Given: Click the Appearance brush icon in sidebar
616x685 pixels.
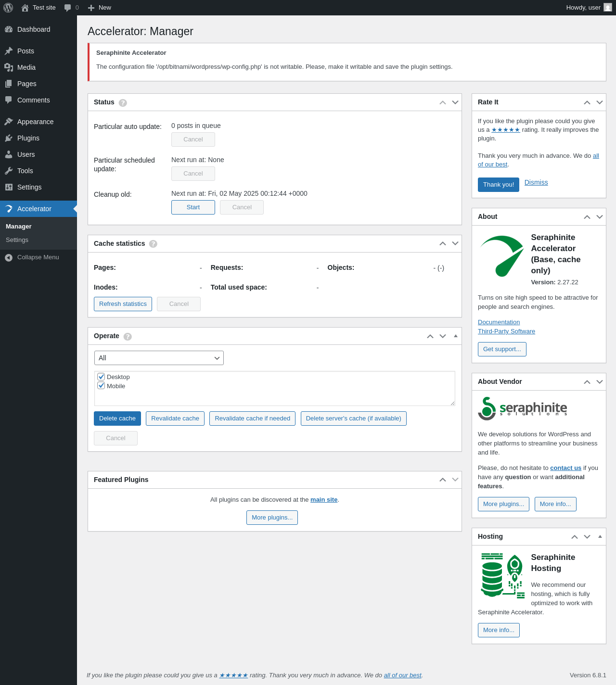Looking at the screenshot, I should (9, 122).
